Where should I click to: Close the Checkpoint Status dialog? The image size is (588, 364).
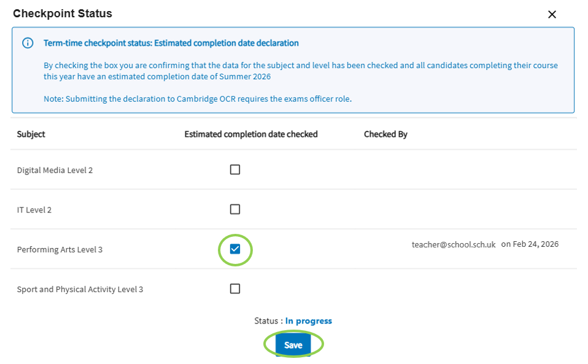tap(552, 15)
